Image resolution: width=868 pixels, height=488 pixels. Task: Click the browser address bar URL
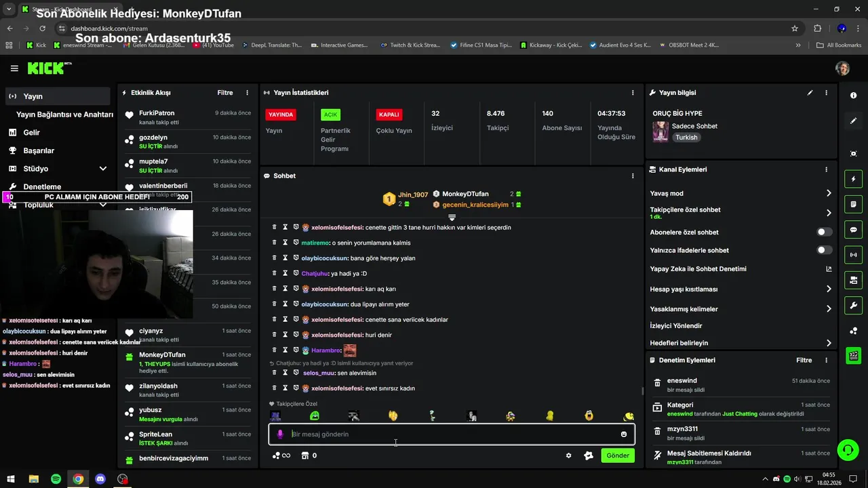click(x=109, y=28)
